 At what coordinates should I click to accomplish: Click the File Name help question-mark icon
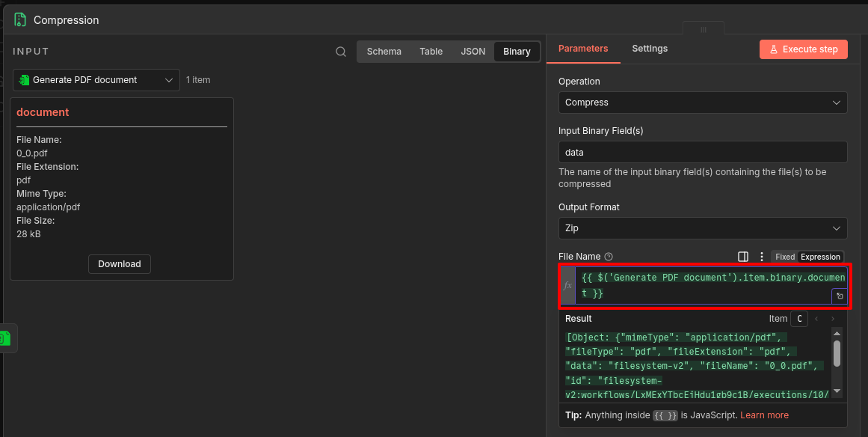(x=609, y=257)
